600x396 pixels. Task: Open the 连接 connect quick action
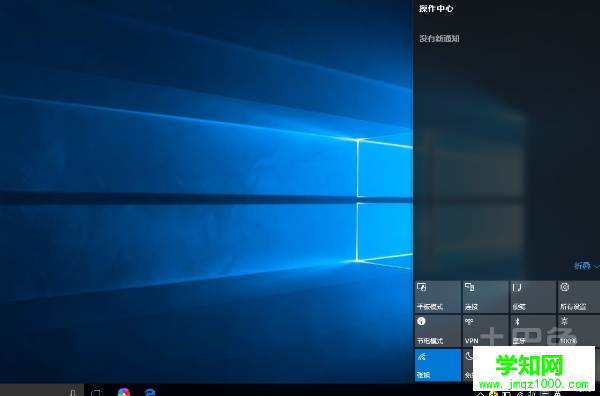click(486, 297)
